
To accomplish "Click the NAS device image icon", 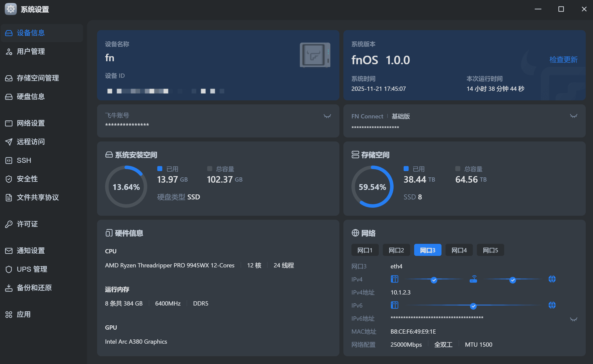I will (x=315, y=55).
